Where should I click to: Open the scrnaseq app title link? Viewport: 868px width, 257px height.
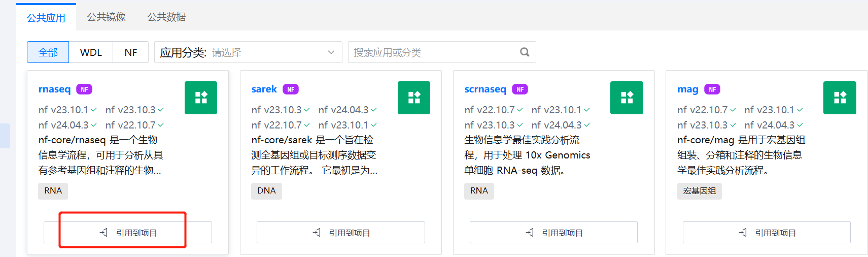pyautogui.click(x=485, y=89)
